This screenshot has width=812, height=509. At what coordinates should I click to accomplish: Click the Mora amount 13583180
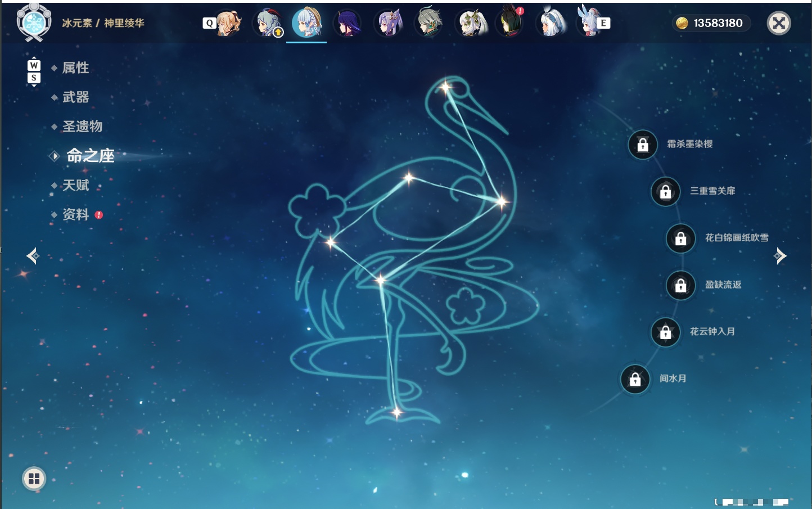point(718,23)
